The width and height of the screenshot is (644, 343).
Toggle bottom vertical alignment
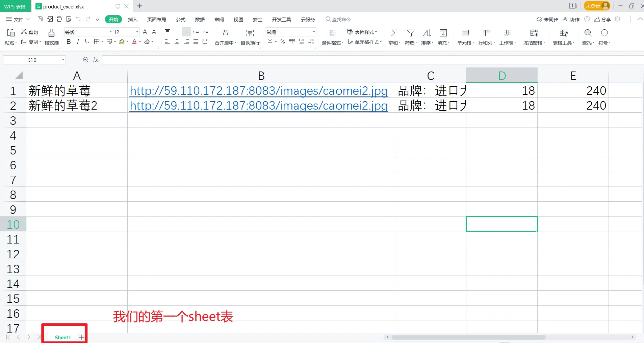pyautogui.click(x=186, y=32)
